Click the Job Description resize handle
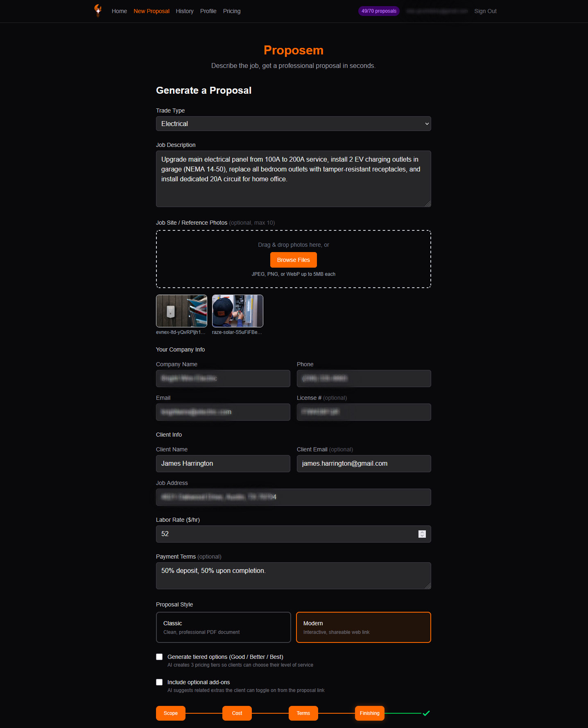588x728 pixels. [x=428, y=204]
